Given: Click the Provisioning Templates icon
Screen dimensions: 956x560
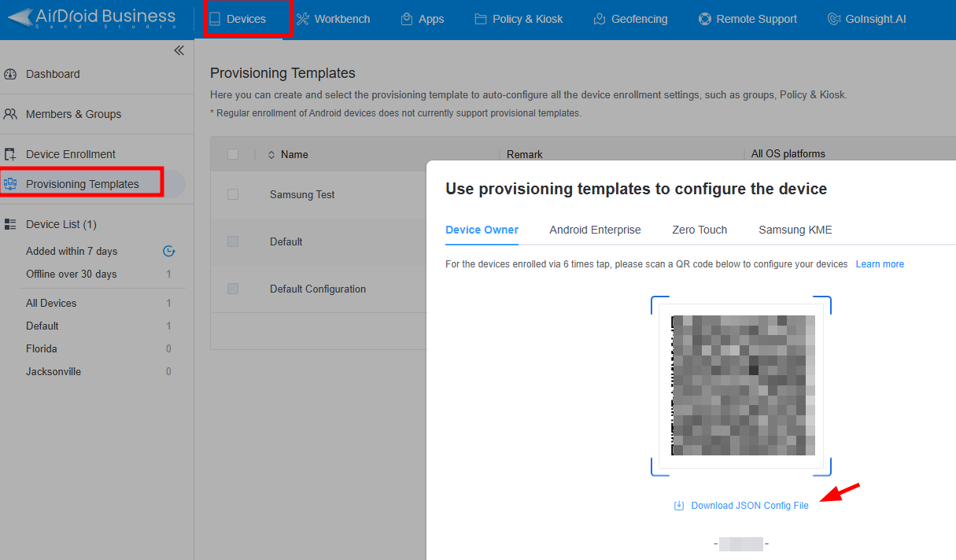Looking at the screenshot, I should [10, 184].
